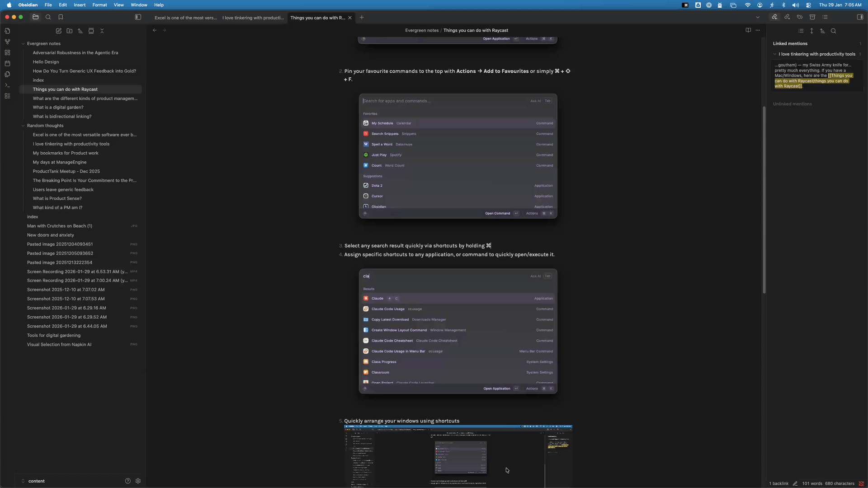This screenshot has width=868, height=488.
Task: Open the tab list dropdown chevron
Action: 758,17
